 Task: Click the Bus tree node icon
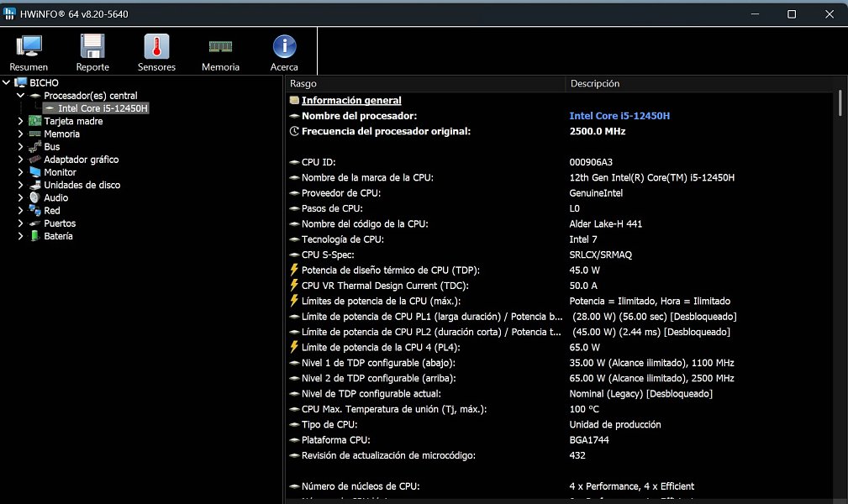pyautogui.click(x=34, y=146)
